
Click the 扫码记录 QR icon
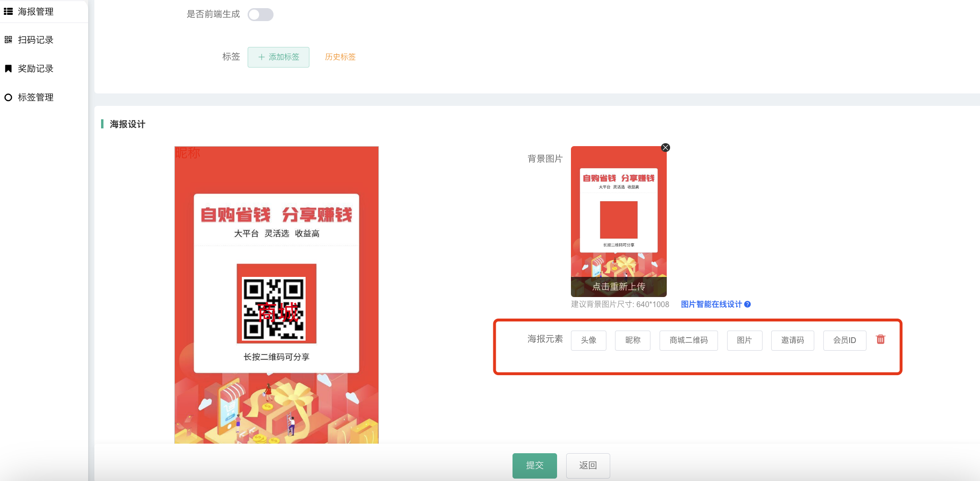[8, 40]
